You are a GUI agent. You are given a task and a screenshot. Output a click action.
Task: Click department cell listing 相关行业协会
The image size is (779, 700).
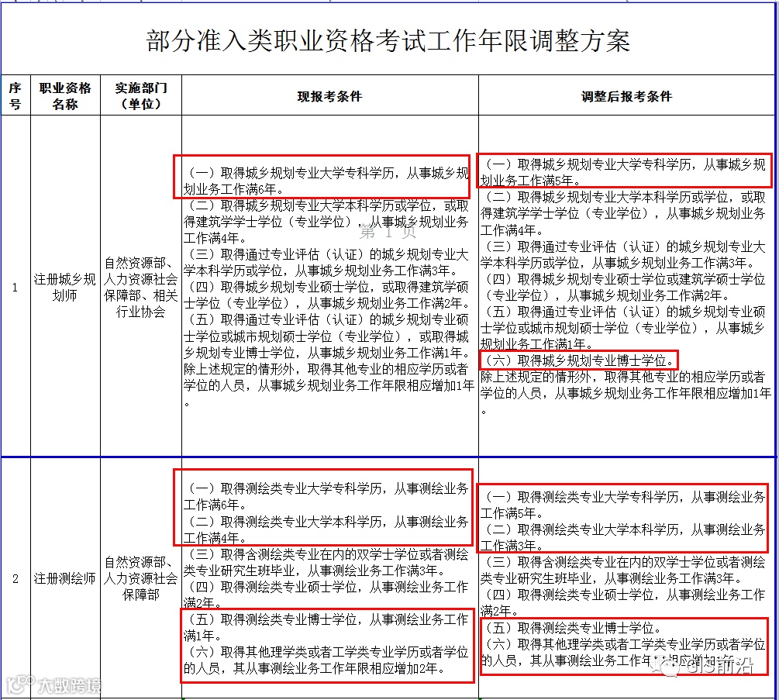coord(141,287)
